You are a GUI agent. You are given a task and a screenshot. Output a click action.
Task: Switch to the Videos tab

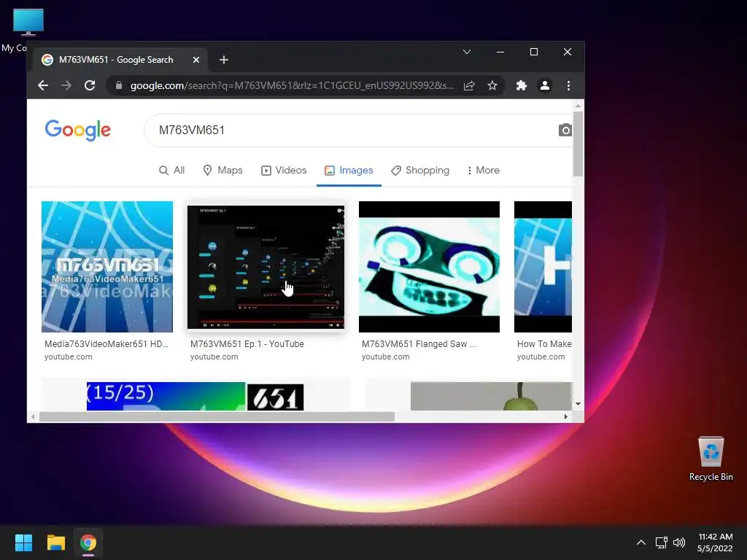[284, 171]
